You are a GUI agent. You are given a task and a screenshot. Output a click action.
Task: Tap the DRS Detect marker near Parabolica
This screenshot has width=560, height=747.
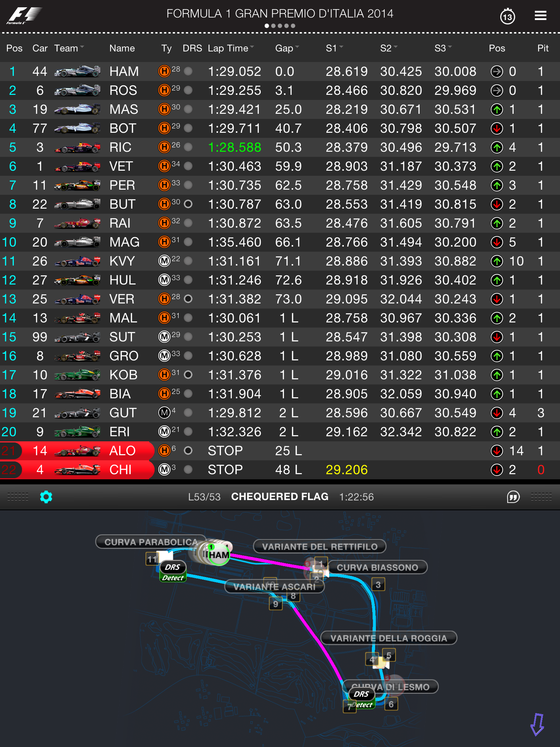point(173,572)
